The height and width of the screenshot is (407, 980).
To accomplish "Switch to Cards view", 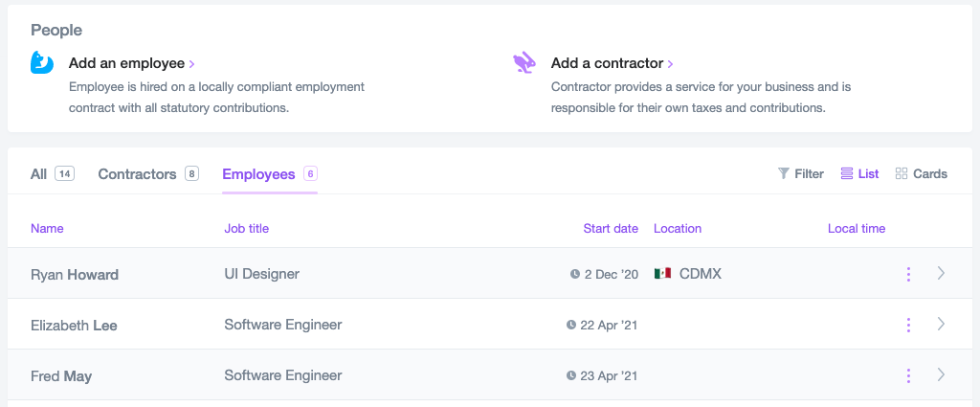I will point(921,173).
